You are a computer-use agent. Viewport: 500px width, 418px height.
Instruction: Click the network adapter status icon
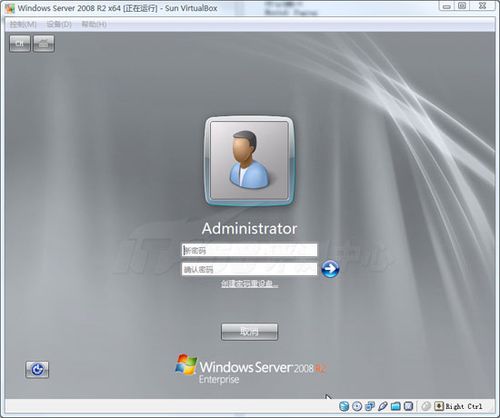coord(370,406)
